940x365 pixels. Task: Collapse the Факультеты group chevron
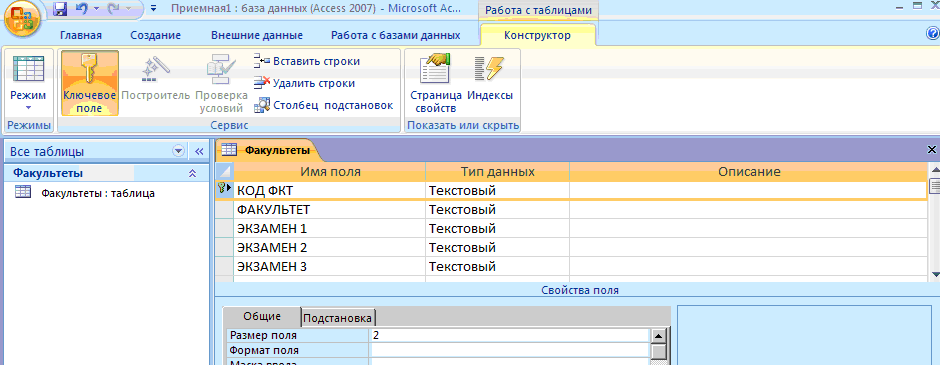pos(192,174)
